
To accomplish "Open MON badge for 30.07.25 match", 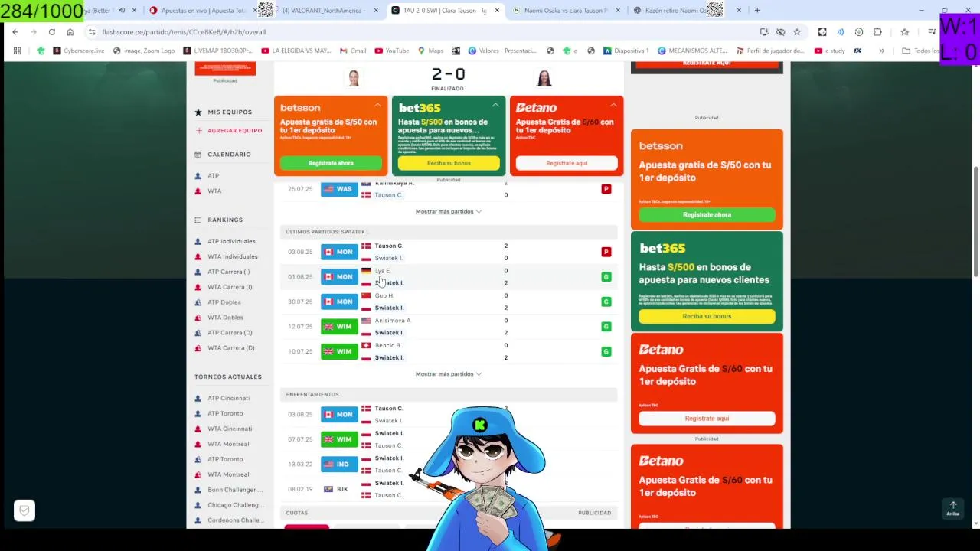I will point(339,302).
